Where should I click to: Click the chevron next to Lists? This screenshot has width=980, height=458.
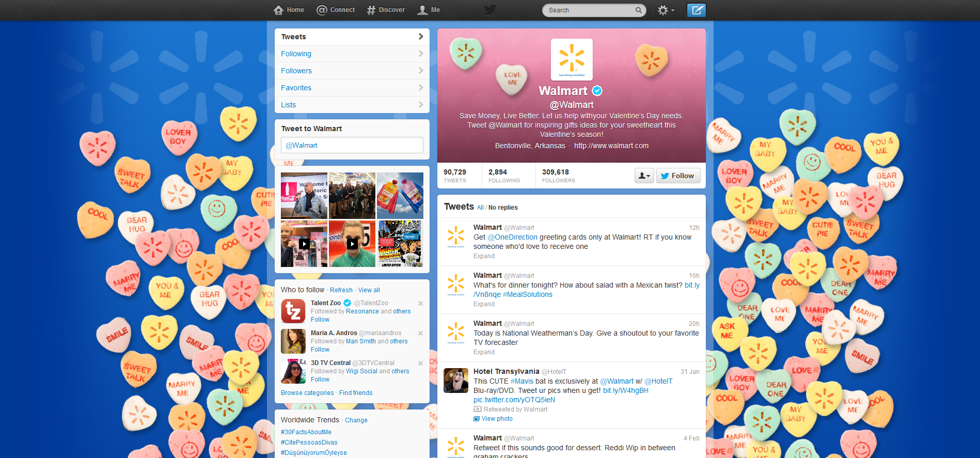click(421, 105)
